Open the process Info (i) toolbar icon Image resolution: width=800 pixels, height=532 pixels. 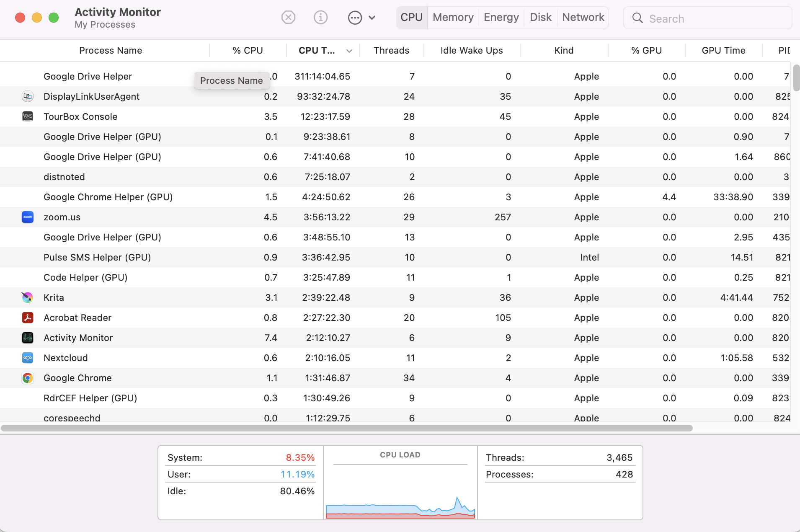pyautogui.click(x=320, y=18)
